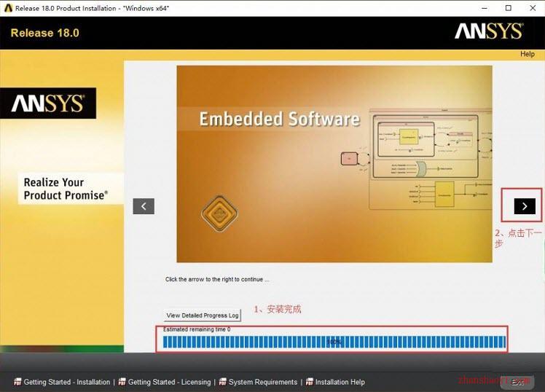Click the ANSYS icon in the title bar
The width and height of the screenshot is (545, 392).
pyautogui.click(x=8, y=8)
